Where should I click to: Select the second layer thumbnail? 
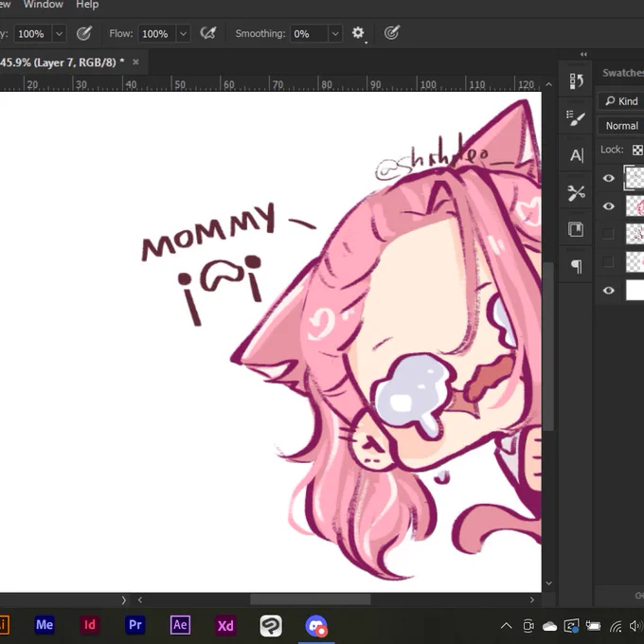[x=635, y=206]
